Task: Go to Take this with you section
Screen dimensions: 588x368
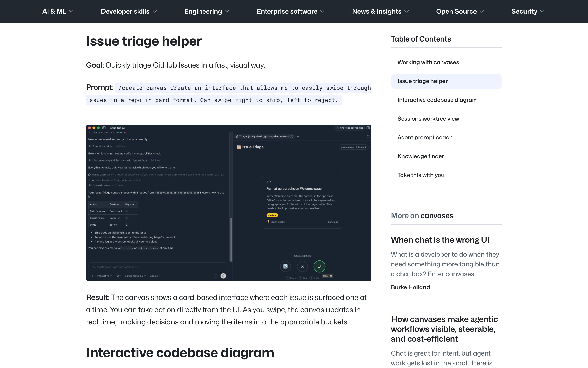Action: [421, 175]
